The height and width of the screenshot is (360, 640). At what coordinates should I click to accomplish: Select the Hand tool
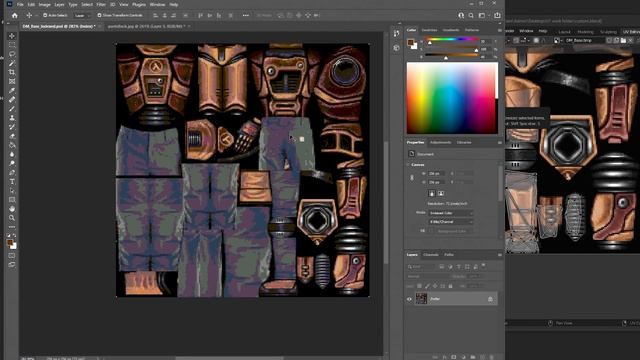pyautogui.click(x=12, y=209)
